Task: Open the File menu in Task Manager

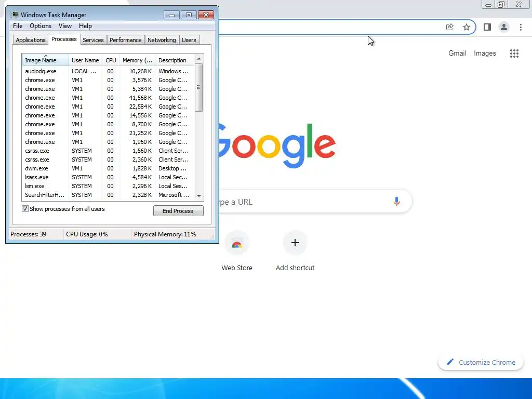Action: [x=18, y=26]
